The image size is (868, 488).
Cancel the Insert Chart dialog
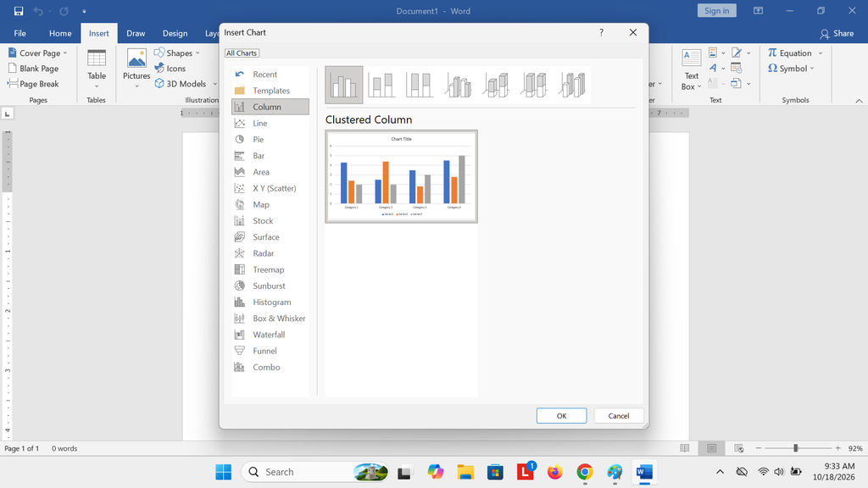pos(618,415)
